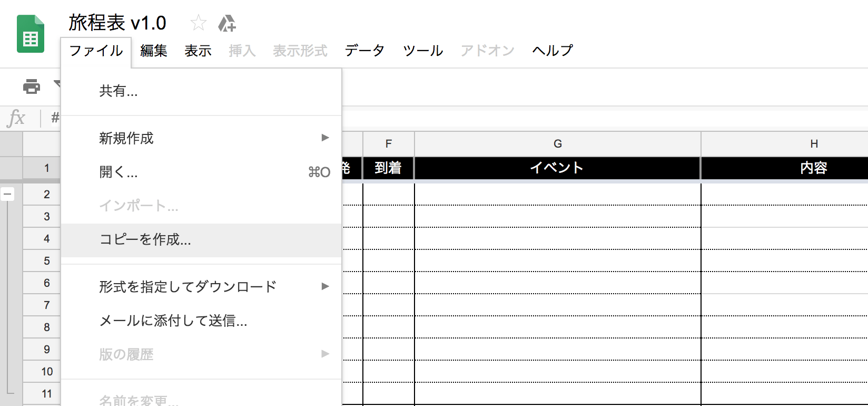Choose 共有... from the file menu
This screenshot has width=868, height=406.
tap(201, 91)
